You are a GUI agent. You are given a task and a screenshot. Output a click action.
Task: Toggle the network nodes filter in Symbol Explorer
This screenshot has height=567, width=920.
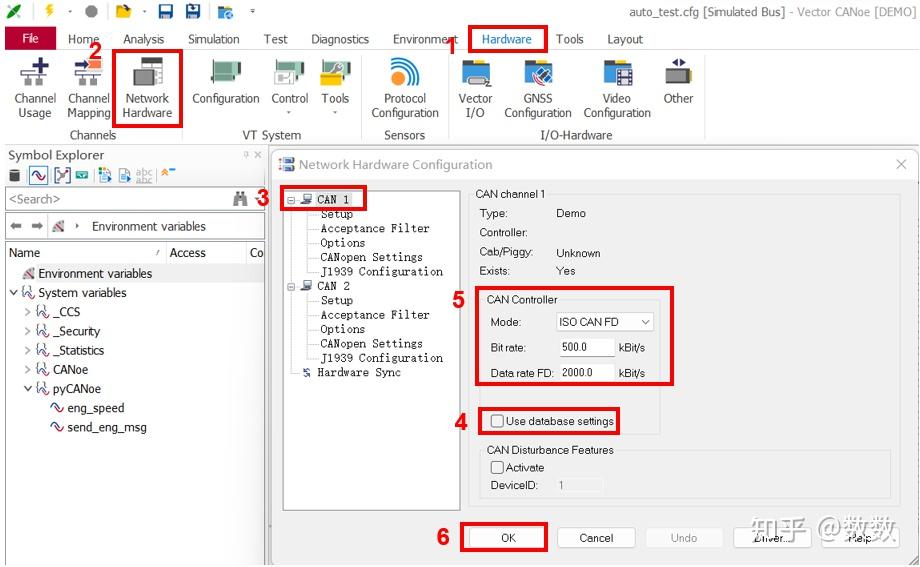tap(62, 175)
